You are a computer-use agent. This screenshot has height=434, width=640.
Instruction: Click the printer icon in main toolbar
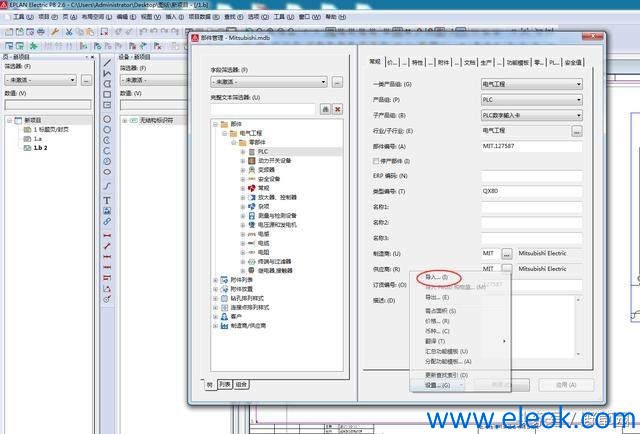[x=41, y=31]
